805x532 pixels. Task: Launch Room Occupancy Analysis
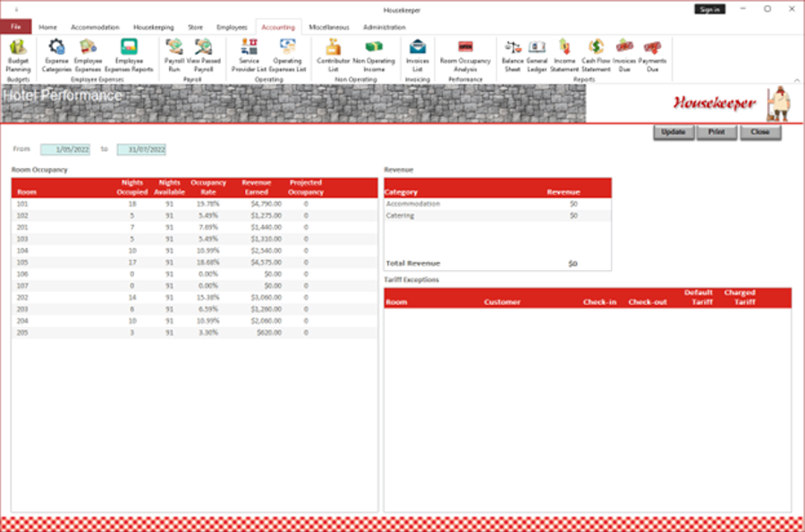(465, 55)
